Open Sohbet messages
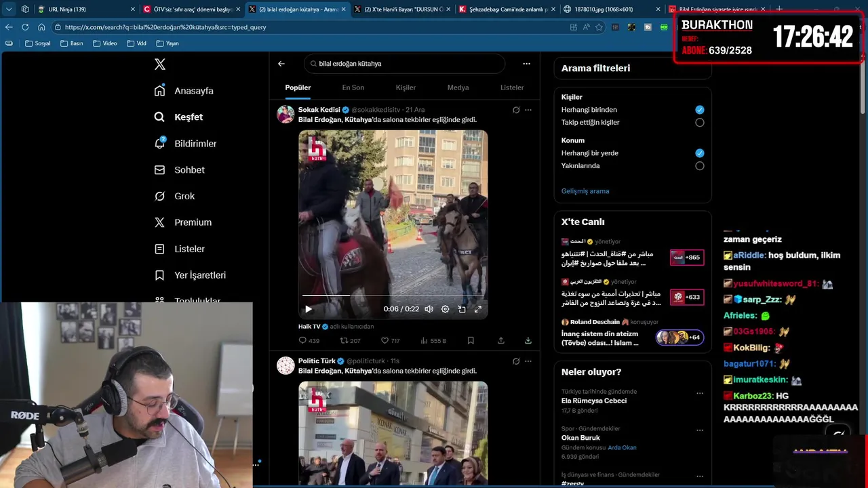Screen dimensions: 868x488 (179, 170)
